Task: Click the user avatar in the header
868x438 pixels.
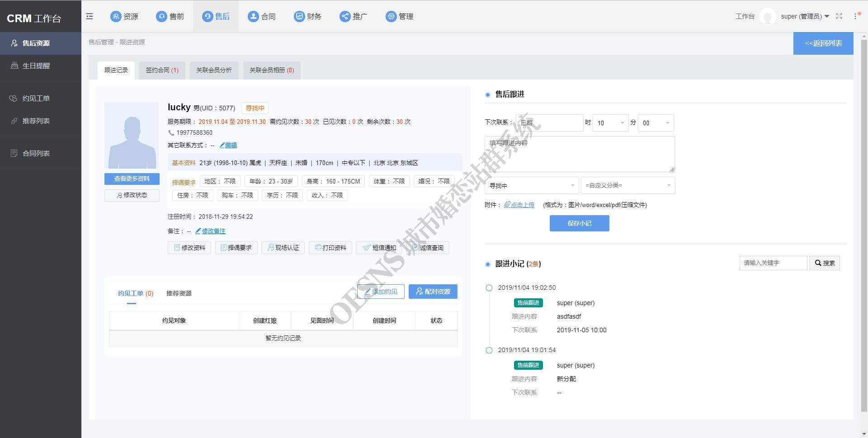Action: point(768,17)
